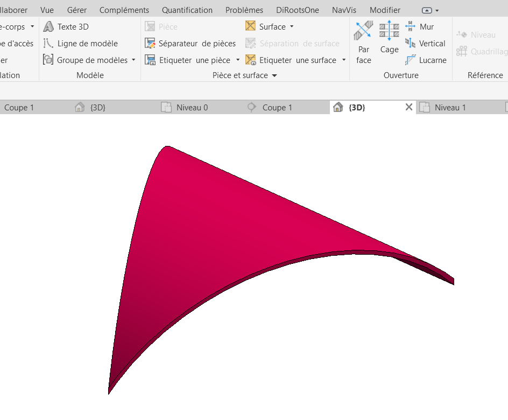Screen dimensions: 508x420
Task: Switch to the Niveau 1 view tab
Action: click(x=450, y=107)
